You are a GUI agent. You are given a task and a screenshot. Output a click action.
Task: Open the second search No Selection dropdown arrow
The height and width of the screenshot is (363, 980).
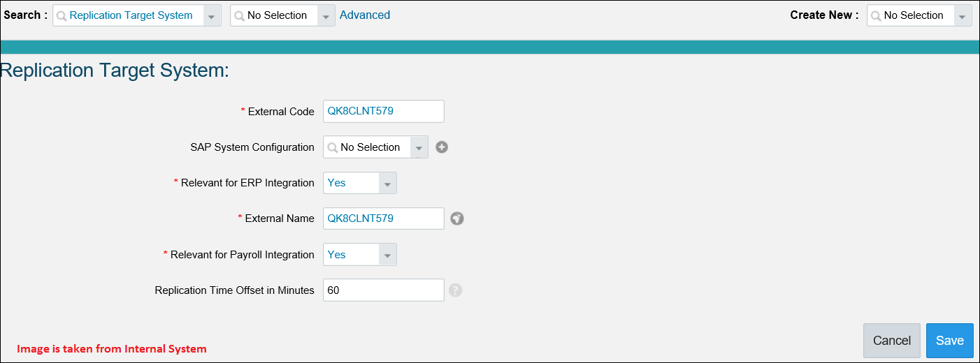326,15
